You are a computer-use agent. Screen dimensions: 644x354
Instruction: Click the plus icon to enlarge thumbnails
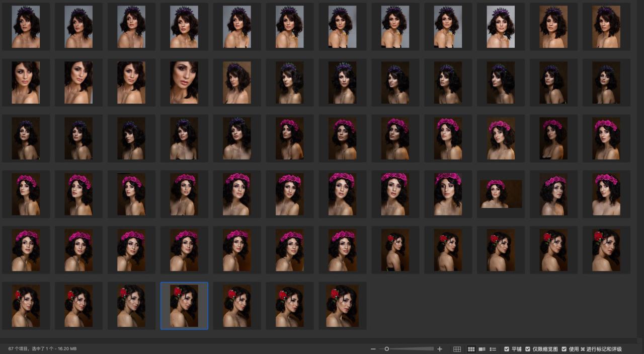pos(440,349)
